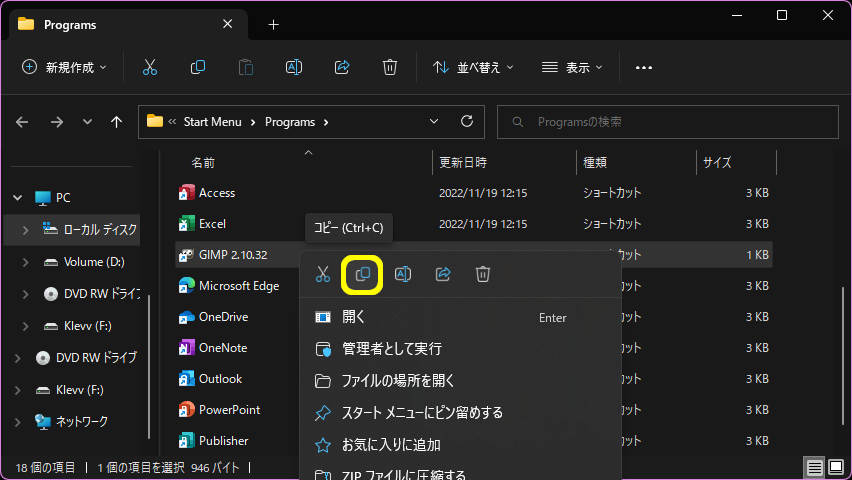Click the Delete trash icon in toolbar
The image size is (852, 480).
(x=390, y=67)
